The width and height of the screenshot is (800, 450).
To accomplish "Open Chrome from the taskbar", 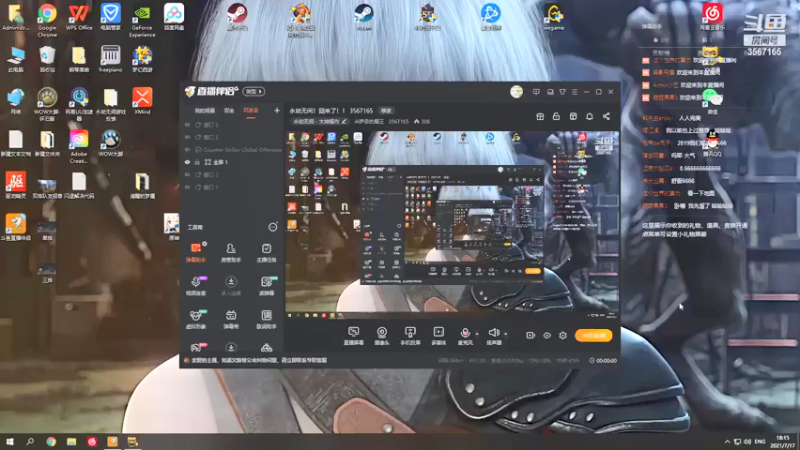I will coord(51,441).
